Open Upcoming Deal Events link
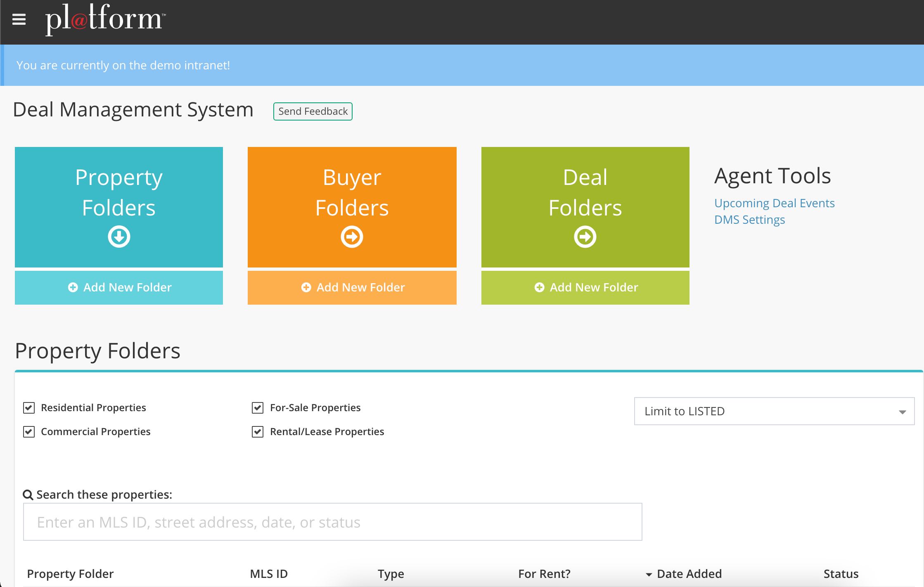The image size is (924, 587). click(x=774, y=203)
